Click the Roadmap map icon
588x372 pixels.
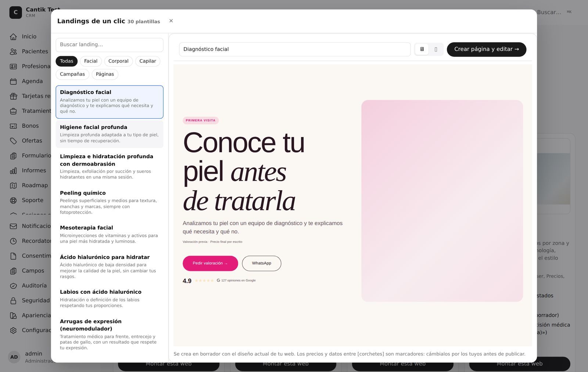pos(13,185)
